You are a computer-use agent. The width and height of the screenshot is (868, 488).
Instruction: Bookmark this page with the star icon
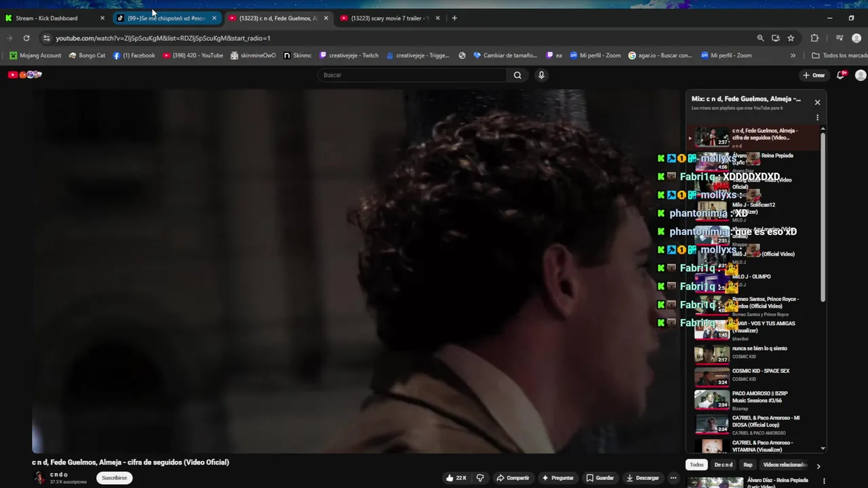point(791,38)
